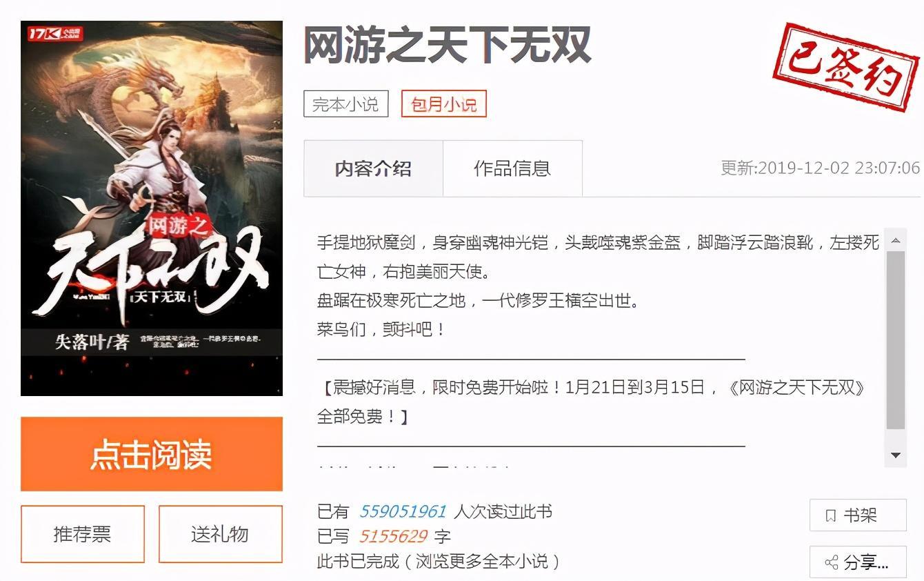Click the 包月小说 tag
This screenshot has height=581, width=924.
(444, 104)
